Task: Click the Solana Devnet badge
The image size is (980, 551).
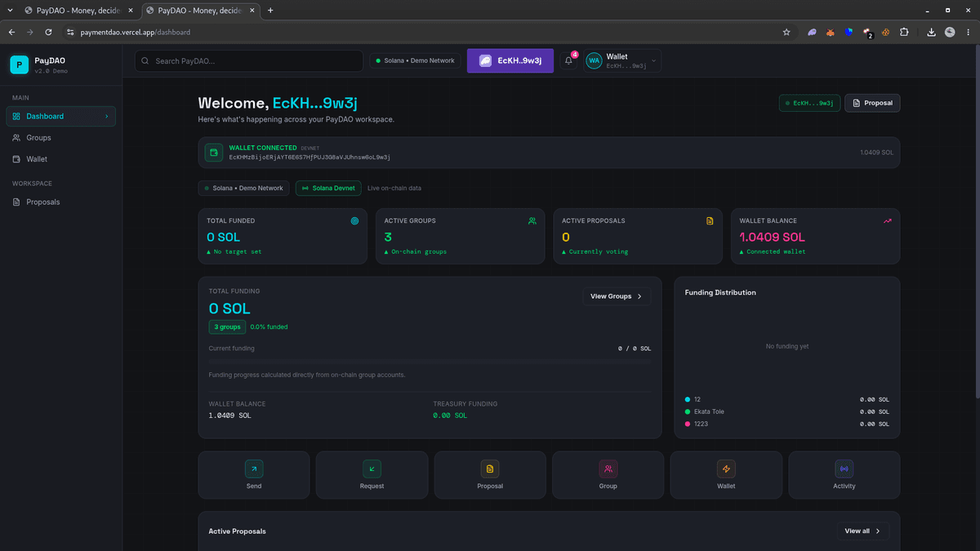Action: tap(328, 188)
